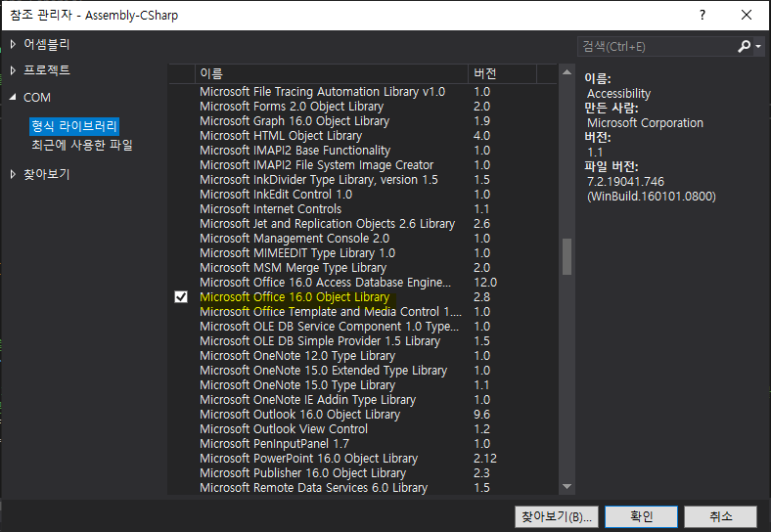Viewport: 771px width, 532px height.
Task: Select Microsoft MSM Merge Type Library
Action: 363,268
